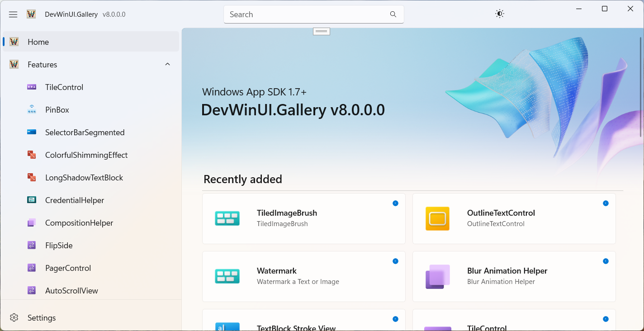Image resolution: width=644 pixels, height=331 pixels.
Task: Open the Watermark card title
Action: (x=277, y=271)
